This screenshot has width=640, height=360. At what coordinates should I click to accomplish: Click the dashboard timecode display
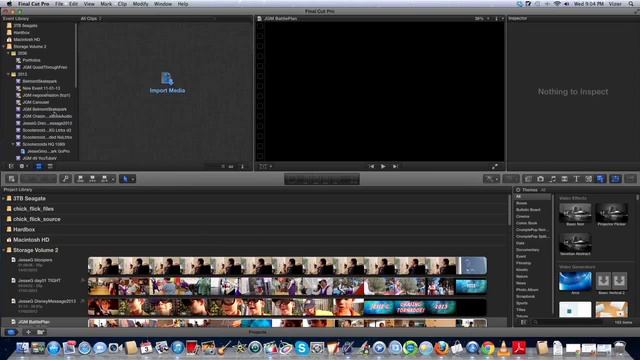click(x=322, y=179)
